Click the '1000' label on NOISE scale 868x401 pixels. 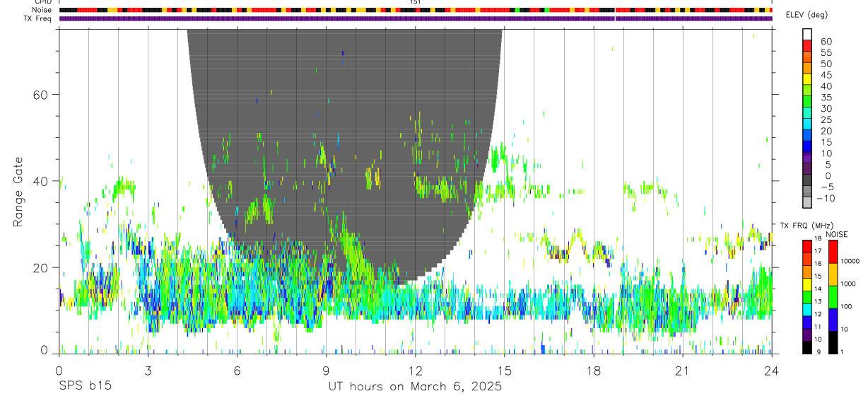tap(848, 284)
